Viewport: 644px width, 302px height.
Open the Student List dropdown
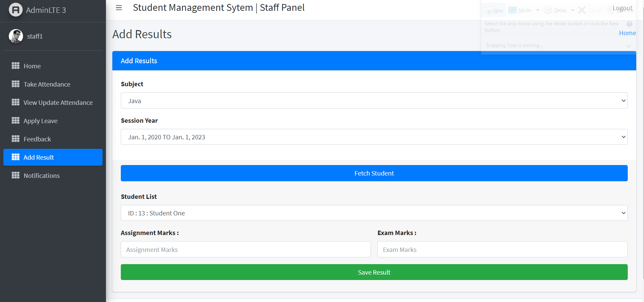click(374, 213)
